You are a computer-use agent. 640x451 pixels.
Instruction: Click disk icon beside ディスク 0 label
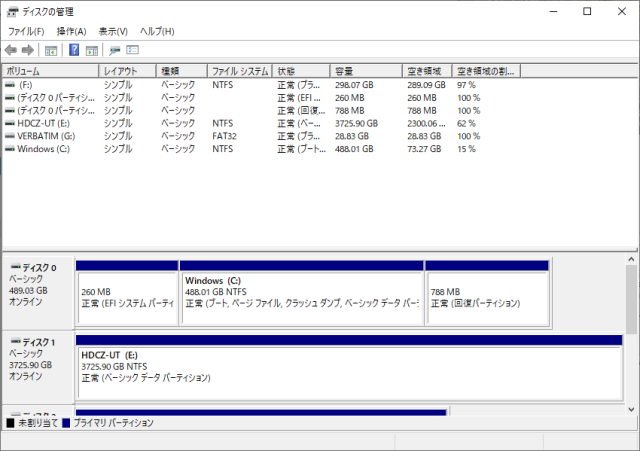[16, 267]
